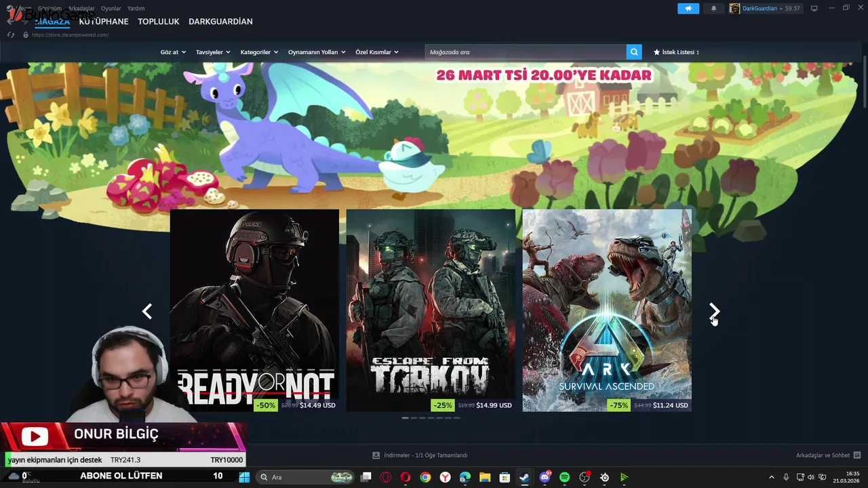Click inside the Mağazada ara search field
The height and width of the screenshot is (488, 868).
(x=526, y=52)
